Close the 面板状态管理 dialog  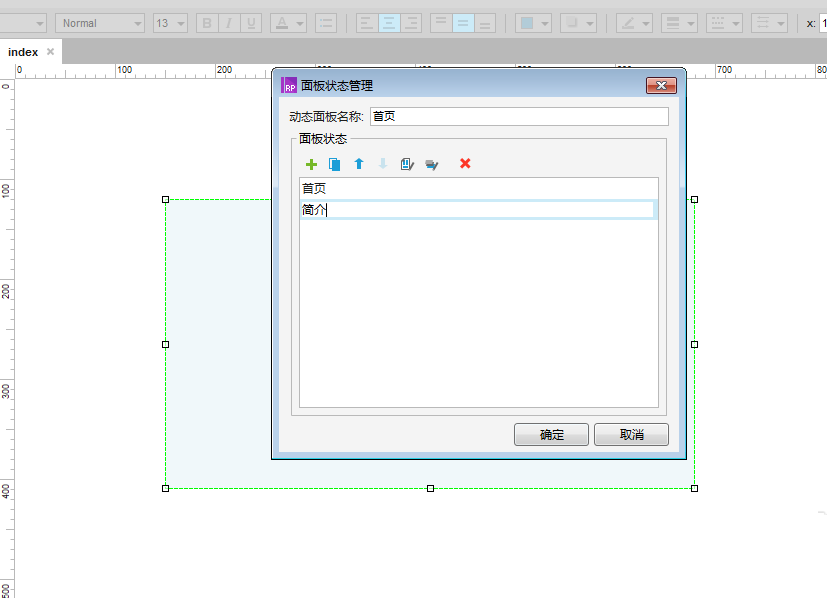coord(661,85)
